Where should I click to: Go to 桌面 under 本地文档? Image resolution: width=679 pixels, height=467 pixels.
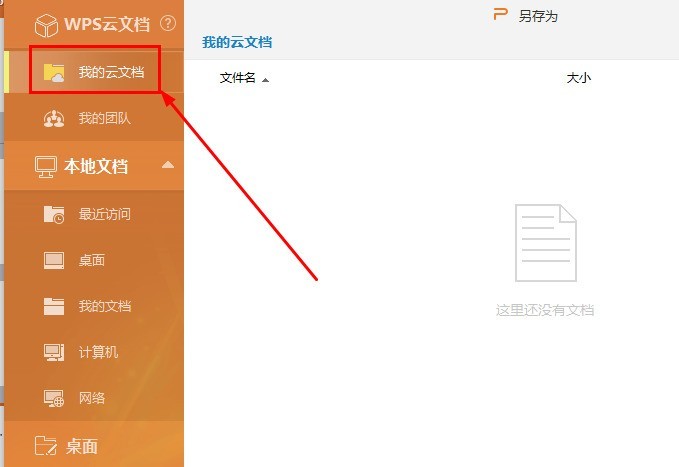coord(94,260)
